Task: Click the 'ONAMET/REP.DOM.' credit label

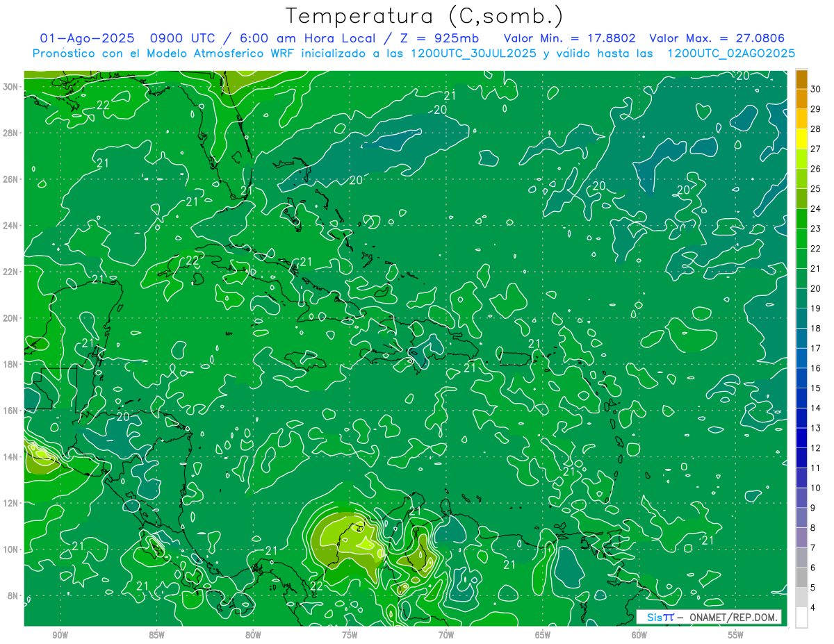Action: click(x=733, y=617)
